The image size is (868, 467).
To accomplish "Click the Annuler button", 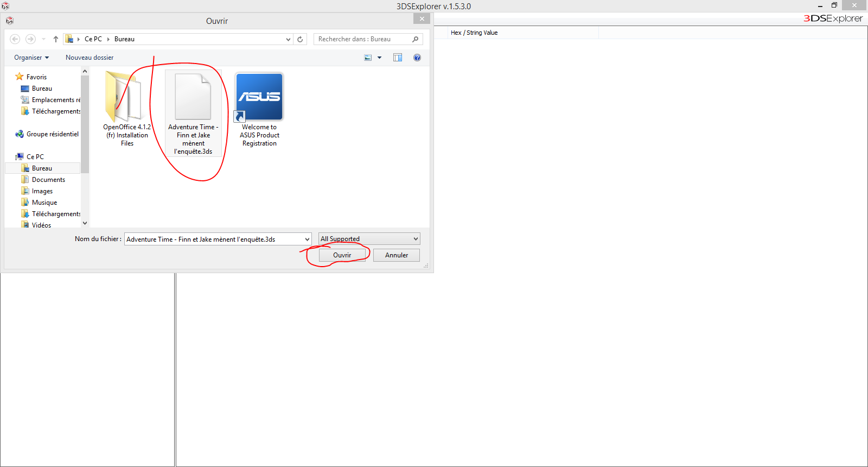I will (397, 255).
